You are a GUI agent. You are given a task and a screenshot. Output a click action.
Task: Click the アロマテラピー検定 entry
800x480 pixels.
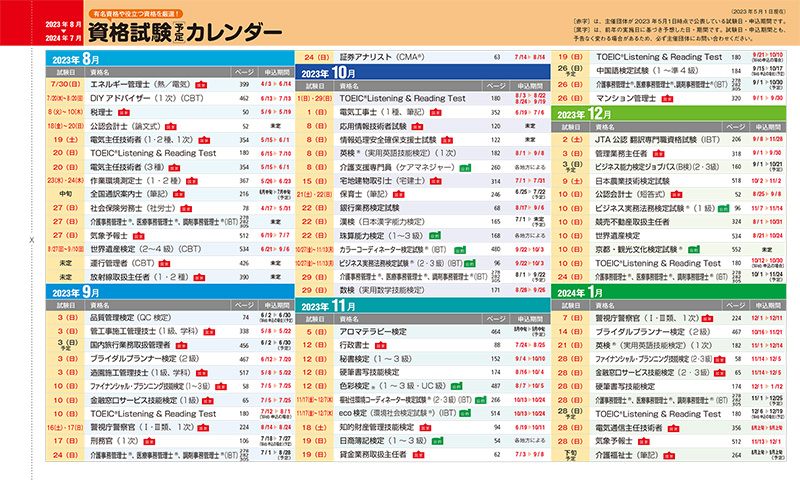click(373, 332)
